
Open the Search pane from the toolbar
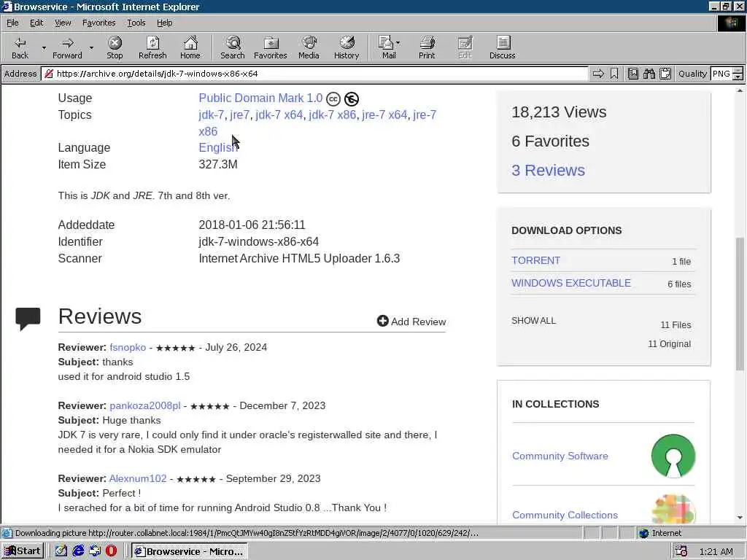pos(233,47)
